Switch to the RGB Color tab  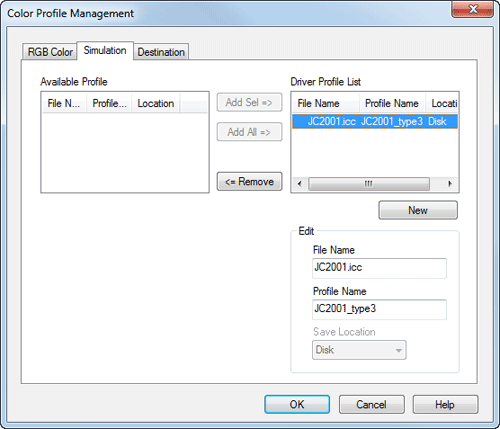[50, 52]
